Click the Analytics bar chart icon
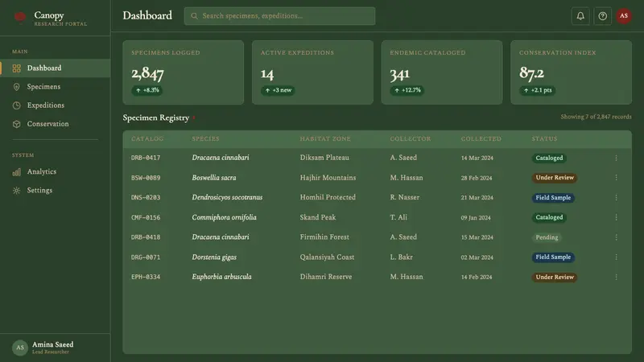 (x=16, y=172)
